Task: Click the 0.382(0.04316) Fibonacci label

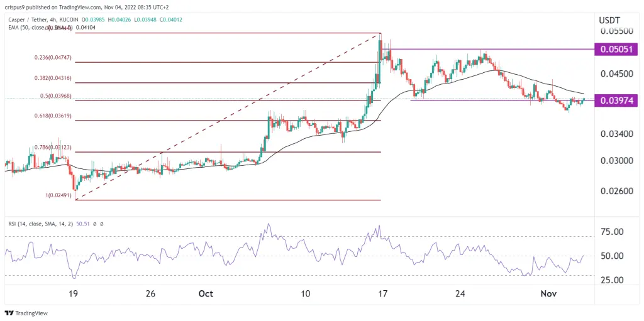Action: point(53,78)
